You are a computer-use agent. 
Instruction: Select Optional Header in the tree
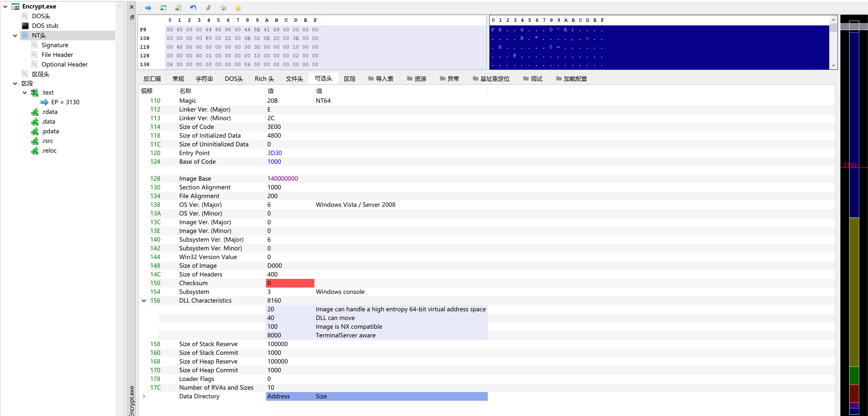64,65
